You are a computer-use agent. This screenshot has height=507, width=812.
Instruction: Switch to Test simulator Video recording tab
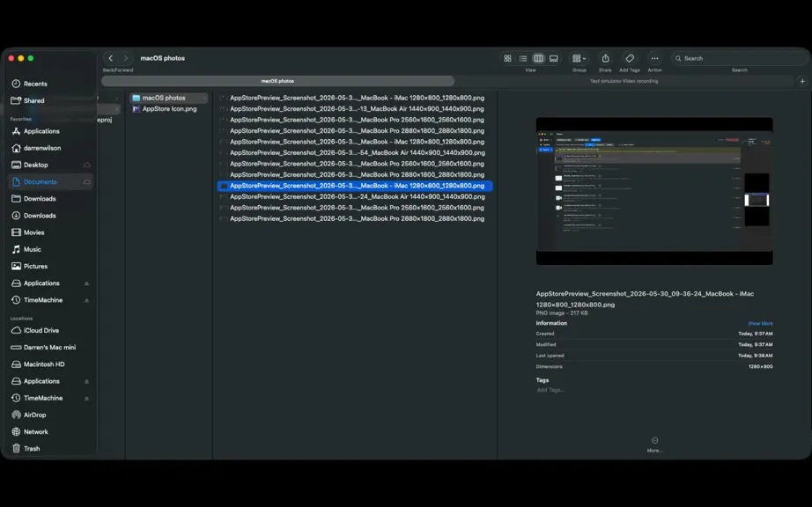point(624,81)
